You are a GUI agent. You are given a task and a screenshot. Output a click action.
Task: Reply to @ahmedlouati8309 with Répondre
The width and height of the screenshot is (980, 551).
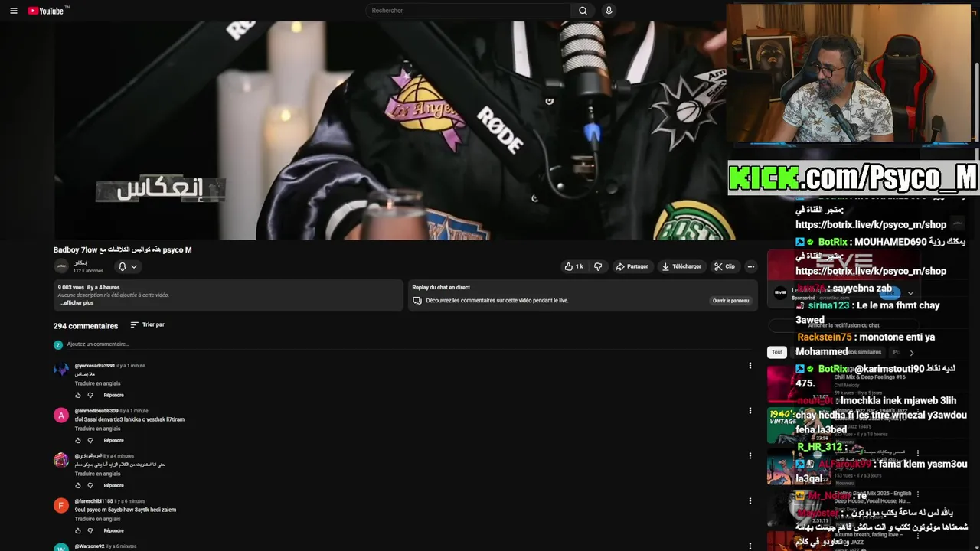pyautogui.click(x=113, y=440)
